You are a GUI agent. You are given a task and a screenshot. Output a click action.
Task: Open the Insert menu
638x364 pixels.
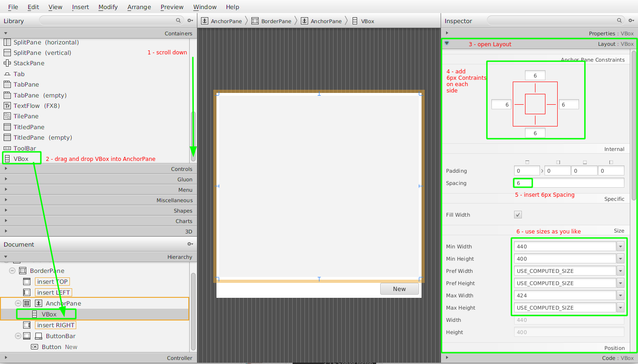click(81, 7)
